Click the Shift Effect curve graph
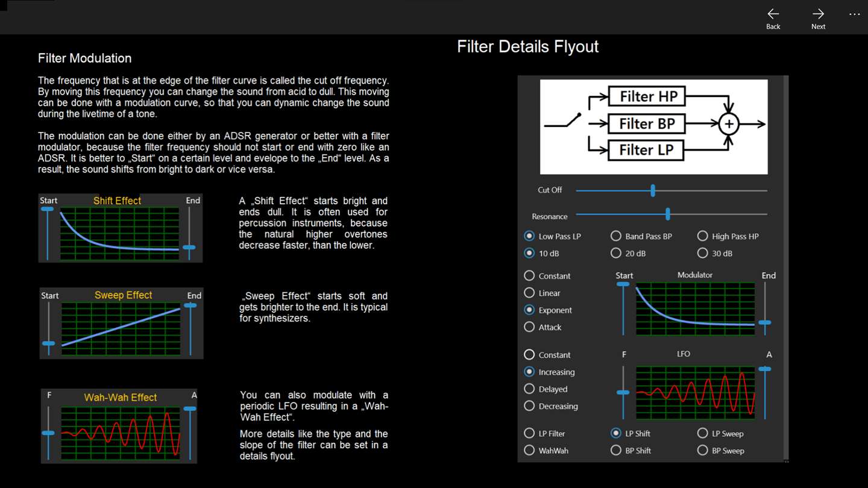This screenshot has width=868, height=488. pyautogui.click(x=119, y=234)
